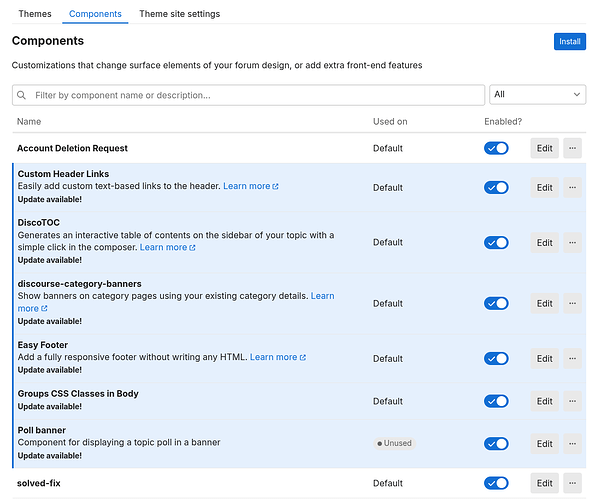Edit the DiscoTOC component
The height and width of the screenshot is (500, 607).
point(544,243)
